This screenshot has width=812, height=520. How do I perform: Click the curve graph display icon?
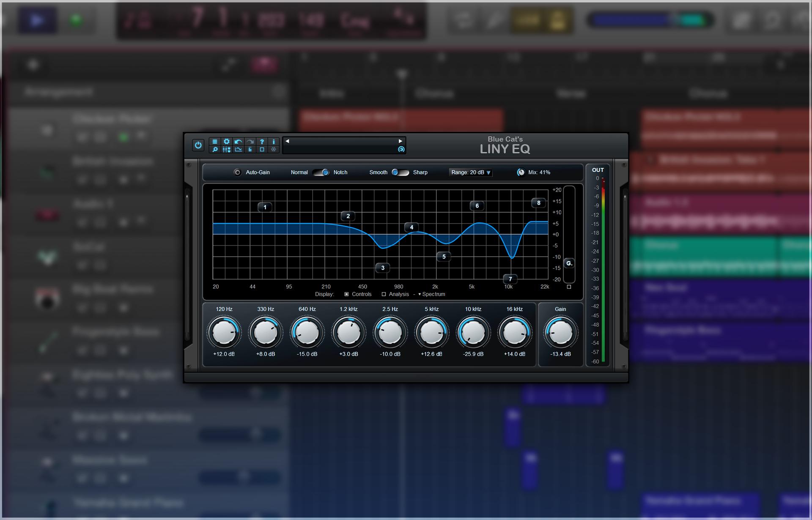(x=239, y=149)
